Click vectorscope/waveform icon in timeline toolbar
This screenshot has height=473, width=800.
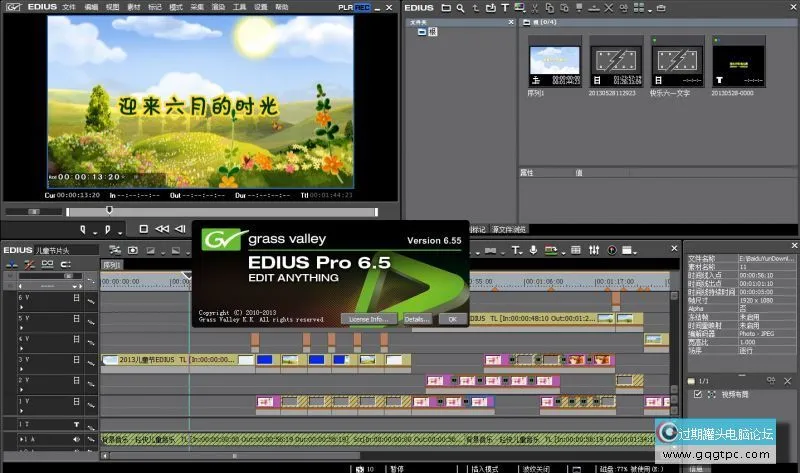(x=612, y=250)
